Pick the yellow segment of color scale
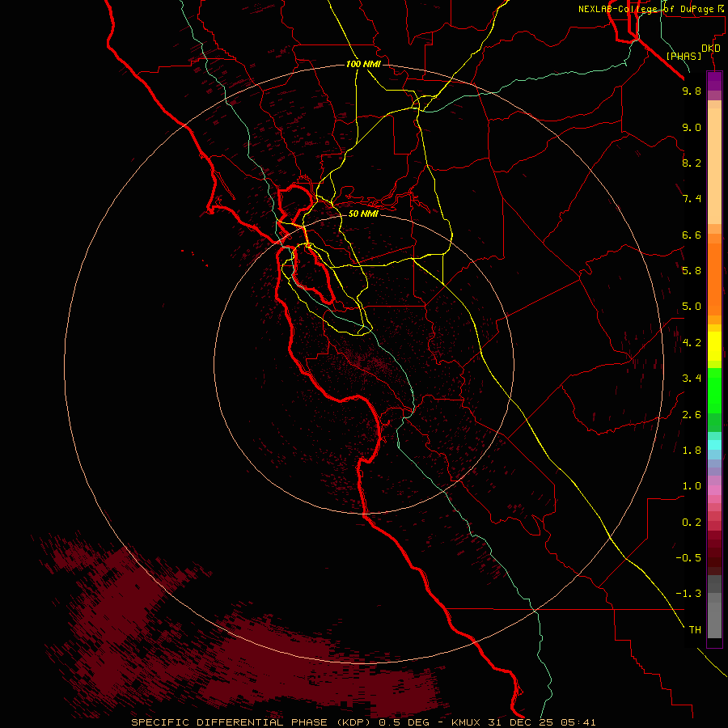Image resolution: width=728 pixels, height=728 pixels. coord(714,346)
